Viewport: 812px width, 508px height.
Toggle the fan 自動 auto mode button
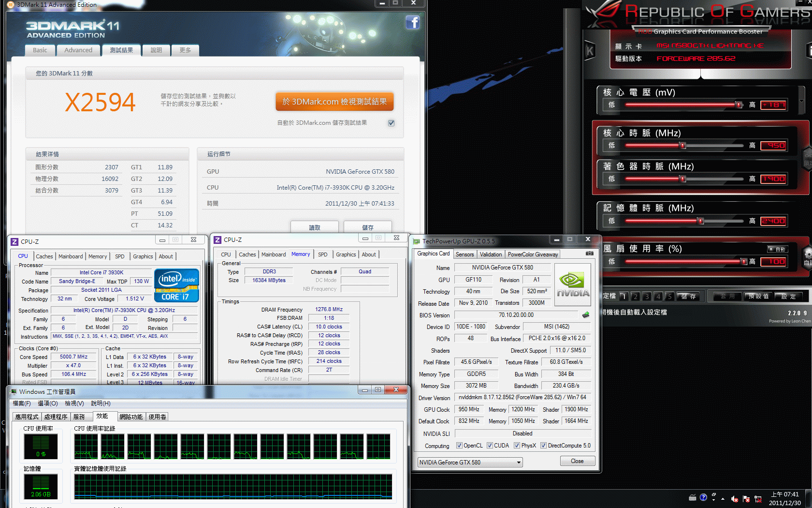coord(777,249)
